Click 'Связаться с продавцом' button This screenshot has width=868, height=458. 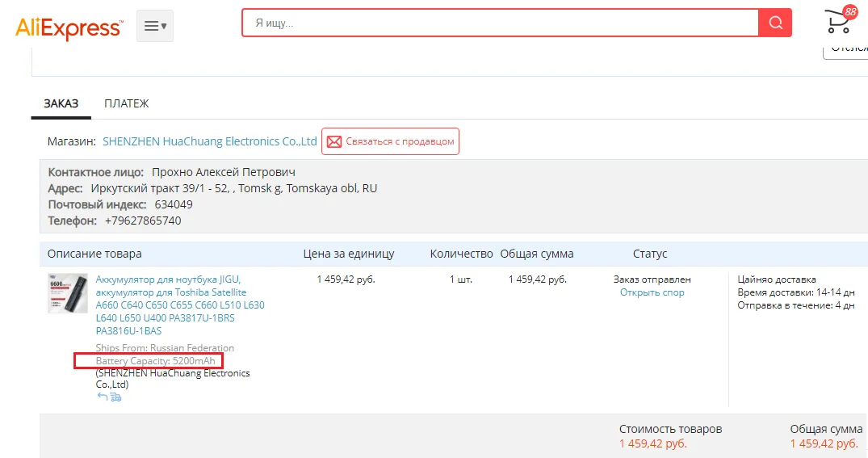pos(390,141)
